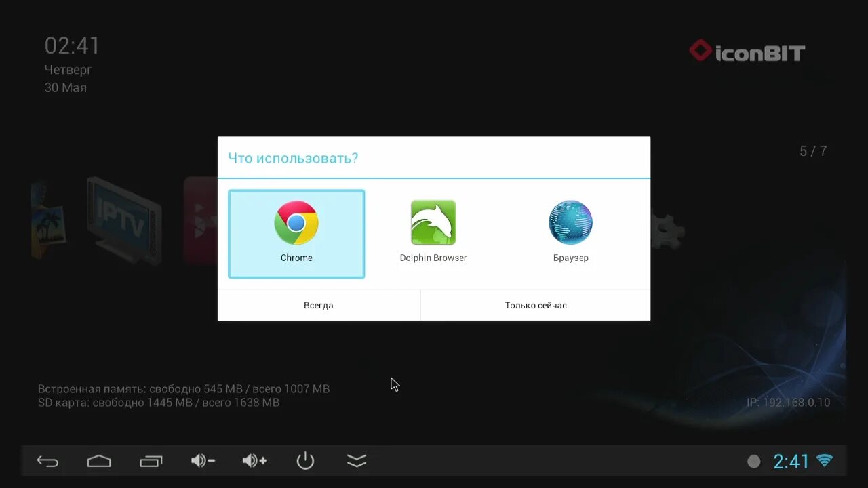Screen dimensions: 868x488
Task: Raise volume with speaker plus icon
Action: pos(254,461)
